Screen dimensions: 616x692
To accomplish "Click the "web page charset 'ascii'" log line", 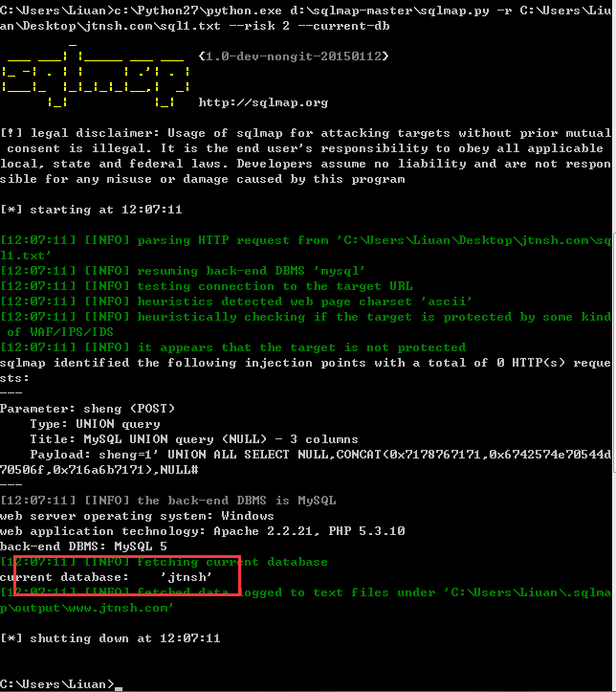I will [236, 301].
